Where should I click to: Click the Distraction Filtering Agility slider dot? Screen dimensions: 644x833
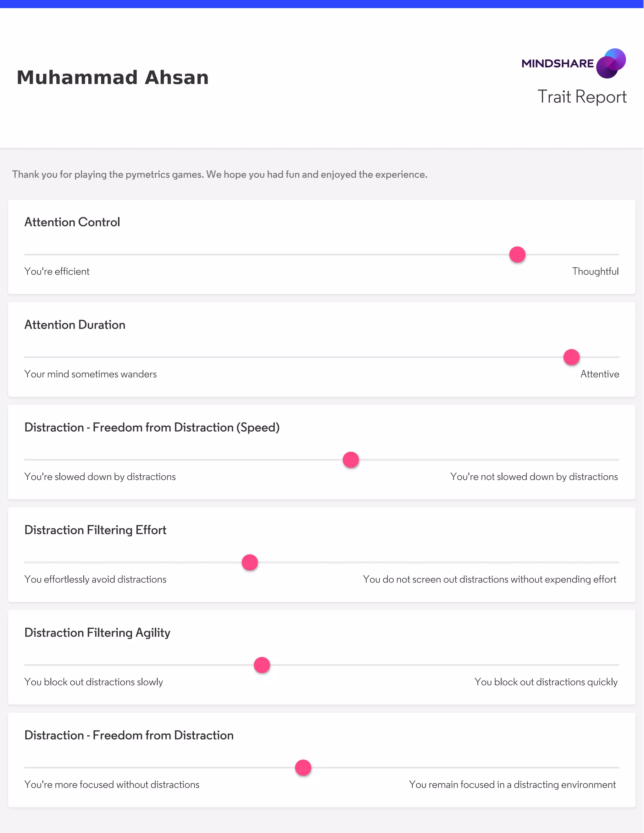(262, 665)
